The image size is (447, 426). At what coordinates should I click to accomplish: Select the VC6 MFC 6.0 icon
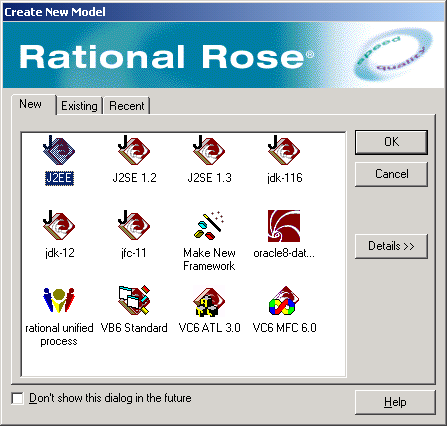tap(283, 301)
